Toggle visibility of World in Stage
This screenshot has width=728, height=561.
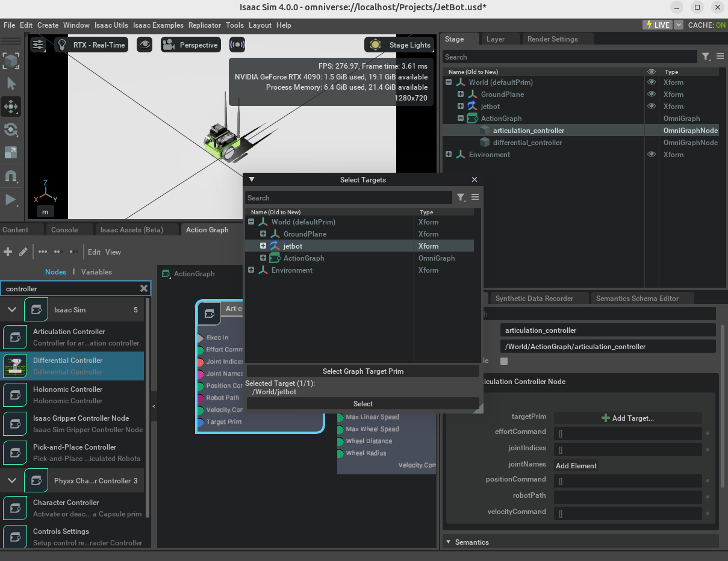click(651, 82)
